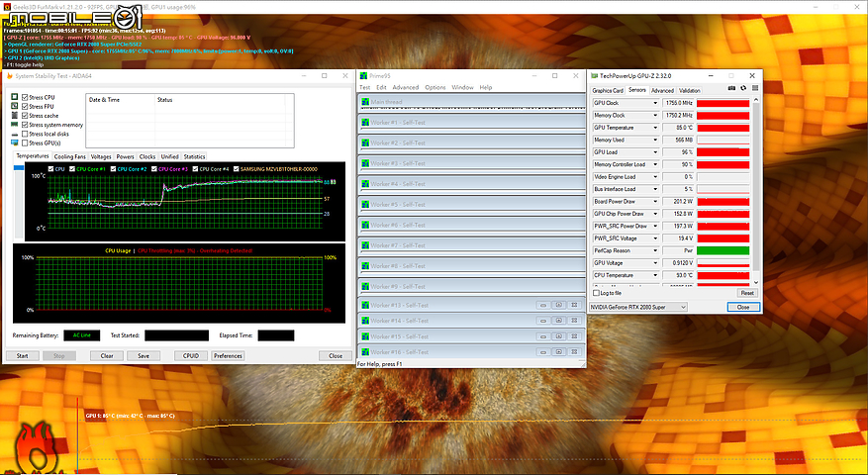Click GPU-Z refresh icon
868x475 pixels.
click(743, 89)
